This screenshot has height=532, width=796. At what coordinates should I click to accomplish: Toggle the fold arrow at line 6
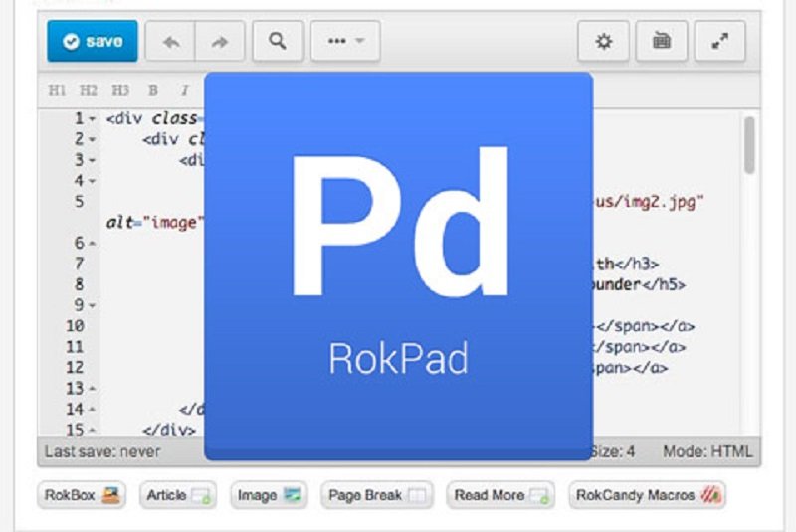pyautogui.click(x=92, y=244)
